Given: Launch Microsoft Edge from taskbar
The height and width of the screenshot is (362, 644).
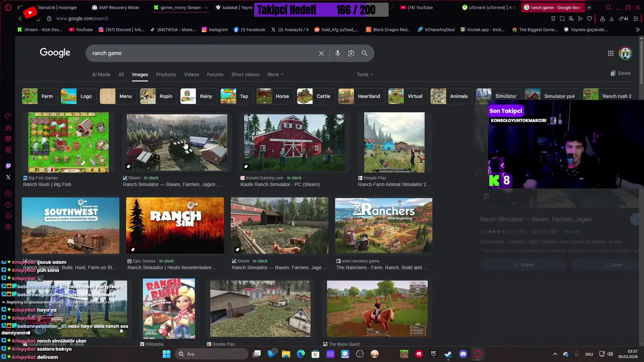Looking at the screenshot, I should click(x=301, y=354).
